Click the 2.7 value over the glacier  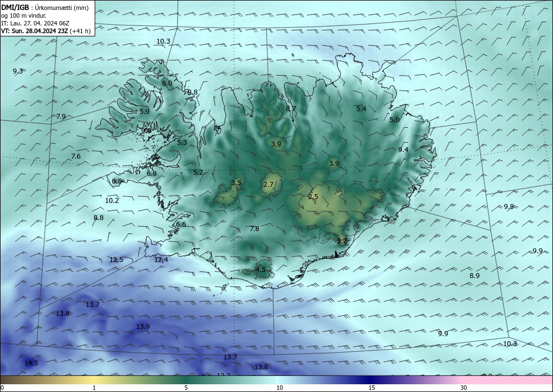coord(268,184)
